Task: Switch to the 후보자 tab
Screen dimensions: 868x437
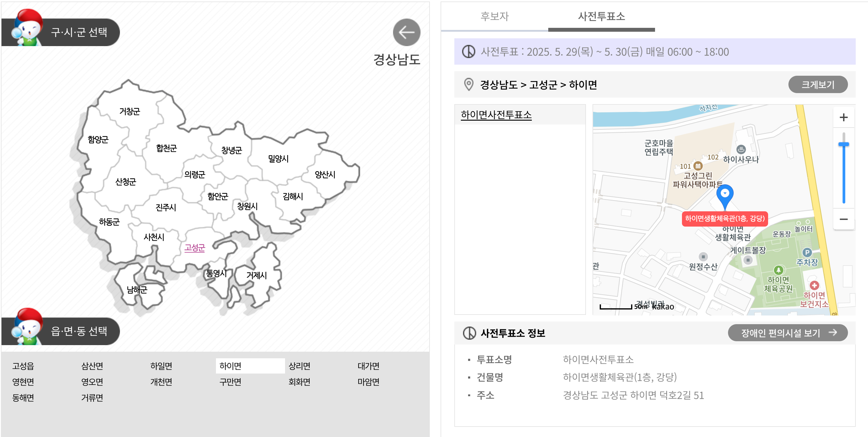Action: 494,16
